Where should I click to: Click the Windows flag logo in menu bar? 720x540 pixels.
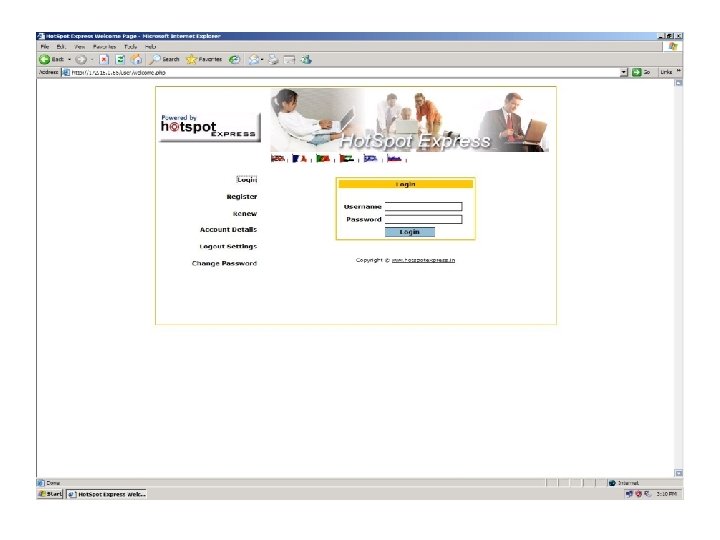click(x=673, y=46)
